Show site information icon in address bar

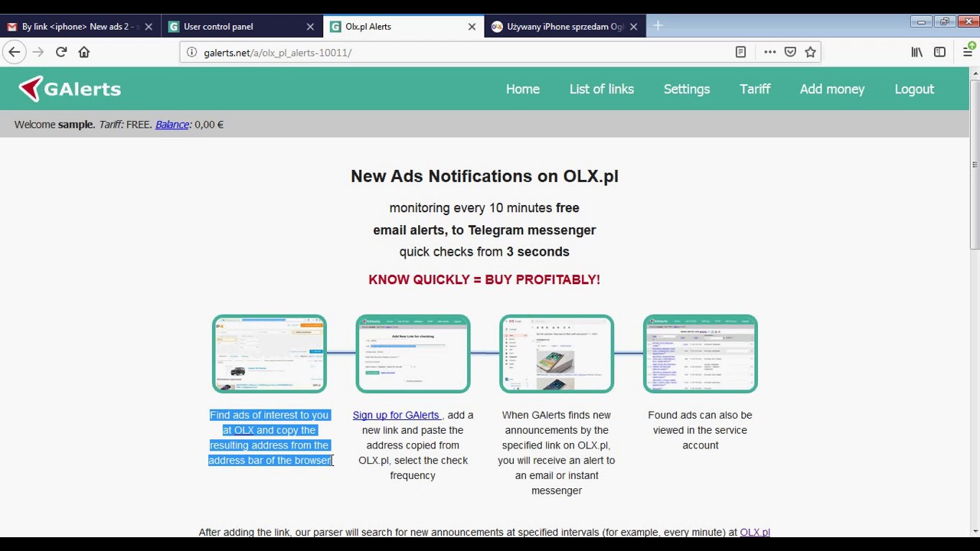[x=192, y=52]
